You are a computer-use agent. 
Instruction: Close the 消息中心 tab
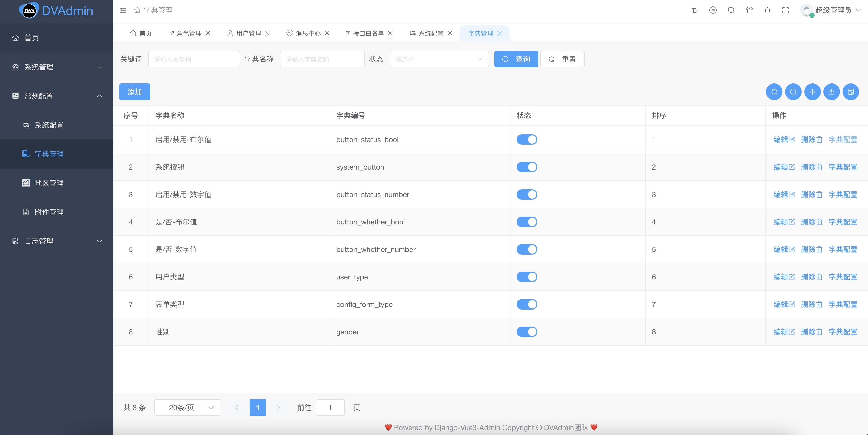pyautogui.click(x=327, y=33)
